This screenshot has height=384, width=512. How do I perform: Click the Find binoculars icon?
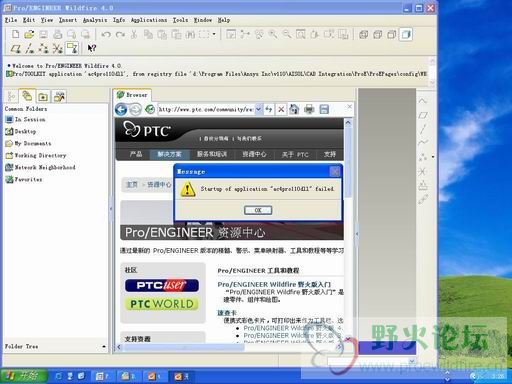(190, 34)
